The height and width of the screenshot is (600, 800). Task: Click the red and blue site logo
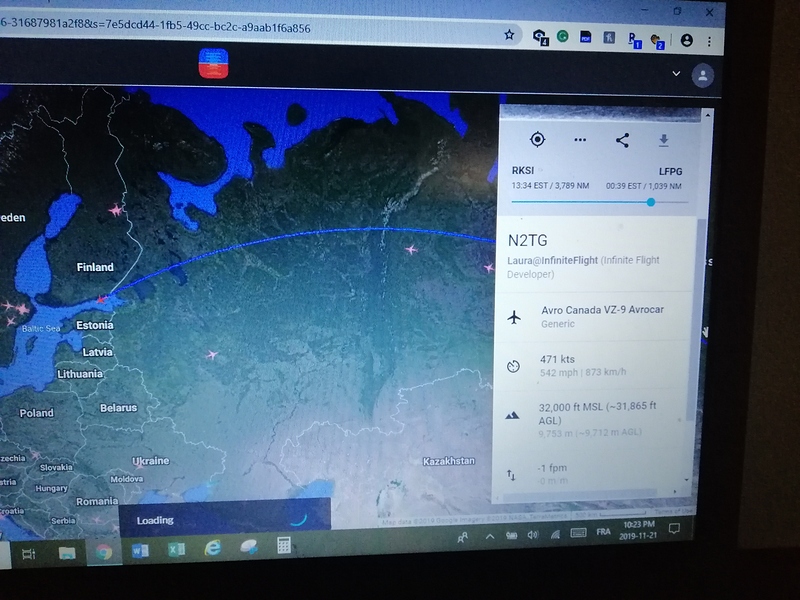(x=213, y=64)
